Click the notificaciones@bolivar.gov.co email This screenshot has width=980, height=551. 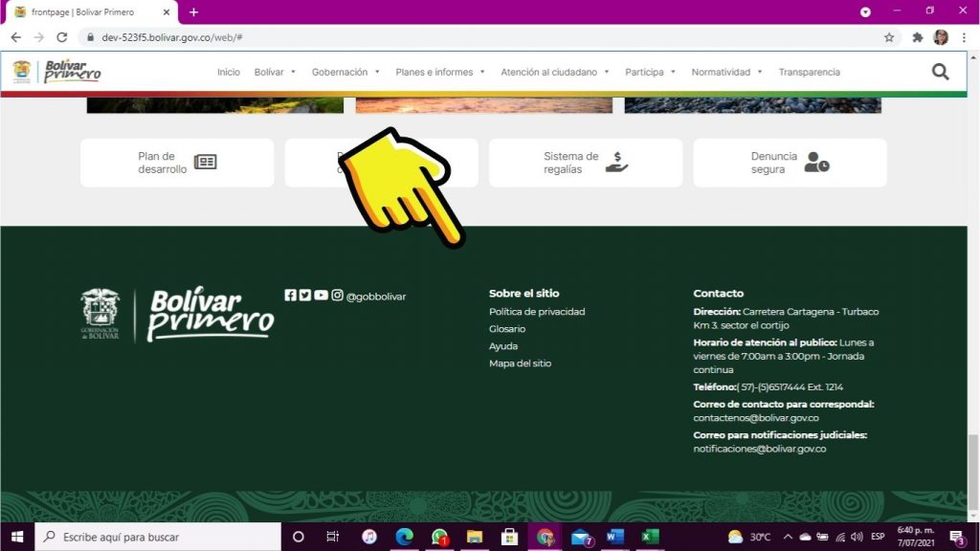coord(759,449)
